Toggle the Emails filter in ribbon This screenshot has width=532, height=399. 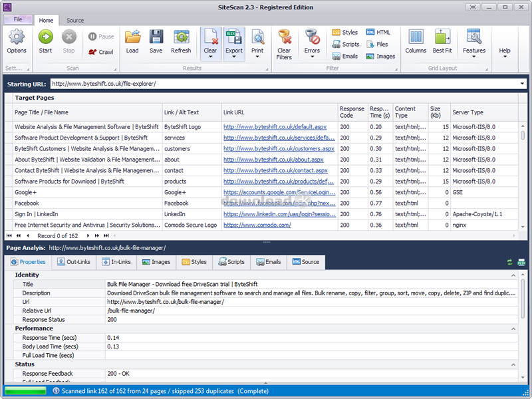click(344, 57)
